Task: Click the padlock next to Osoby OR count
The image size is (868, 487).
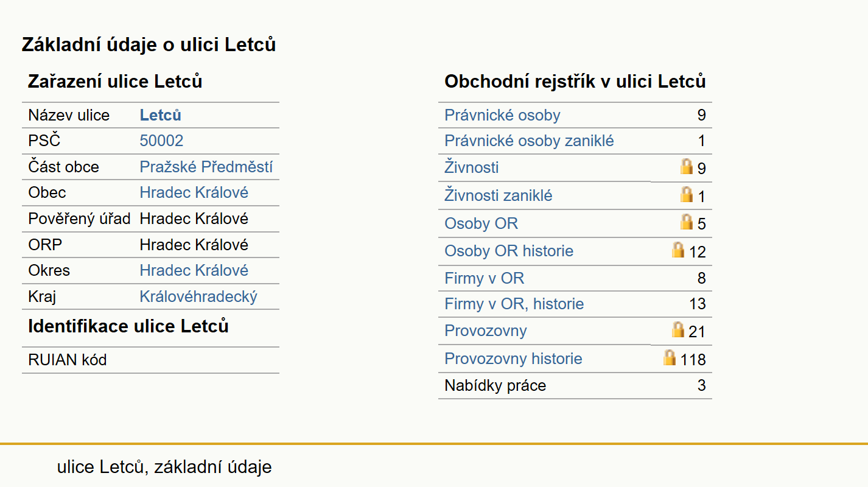Action: (x=687, y=222)
